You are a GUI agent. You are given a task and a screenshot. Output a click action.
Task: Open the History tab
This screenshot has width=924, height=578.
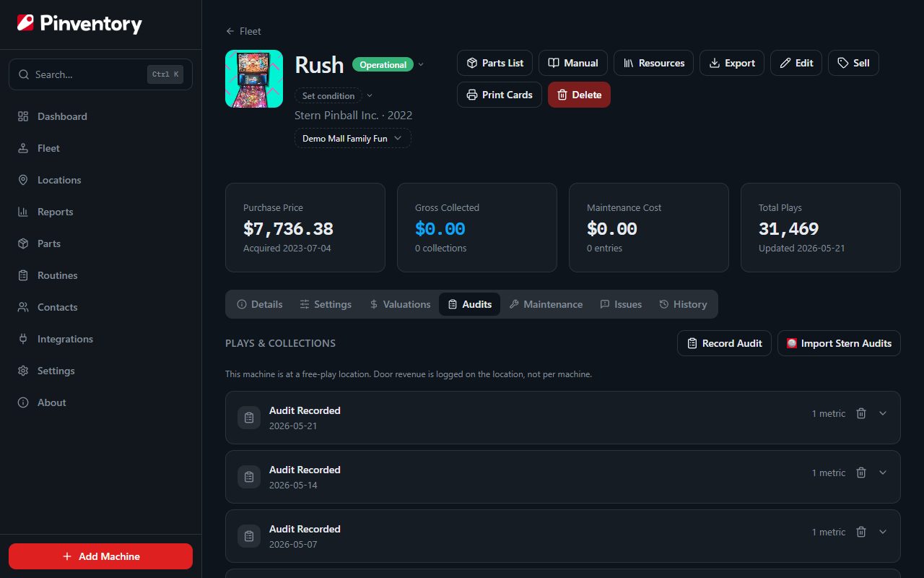683,304
